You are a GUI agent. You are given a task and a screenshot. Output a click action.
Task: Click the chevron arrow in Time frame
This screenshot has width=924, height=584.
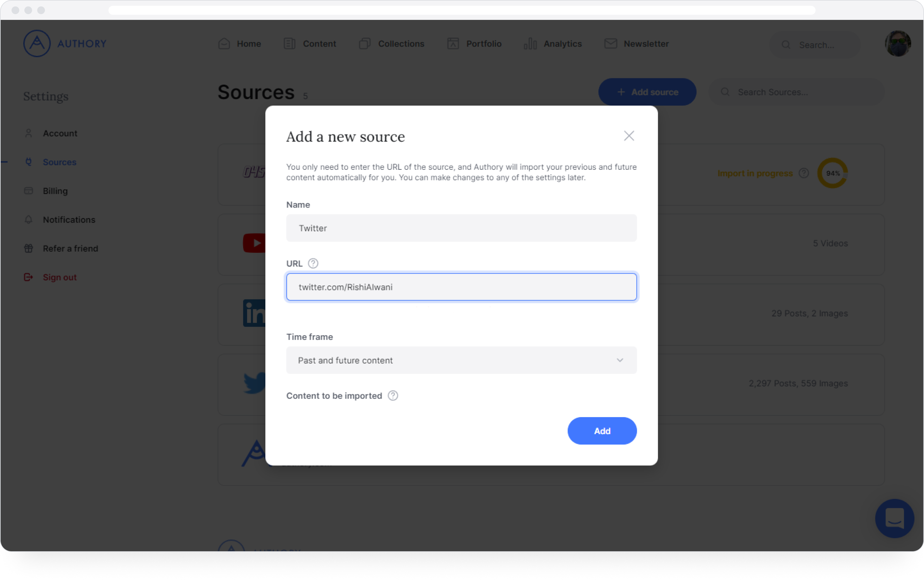pyautogui.click(x=620, y=360)
